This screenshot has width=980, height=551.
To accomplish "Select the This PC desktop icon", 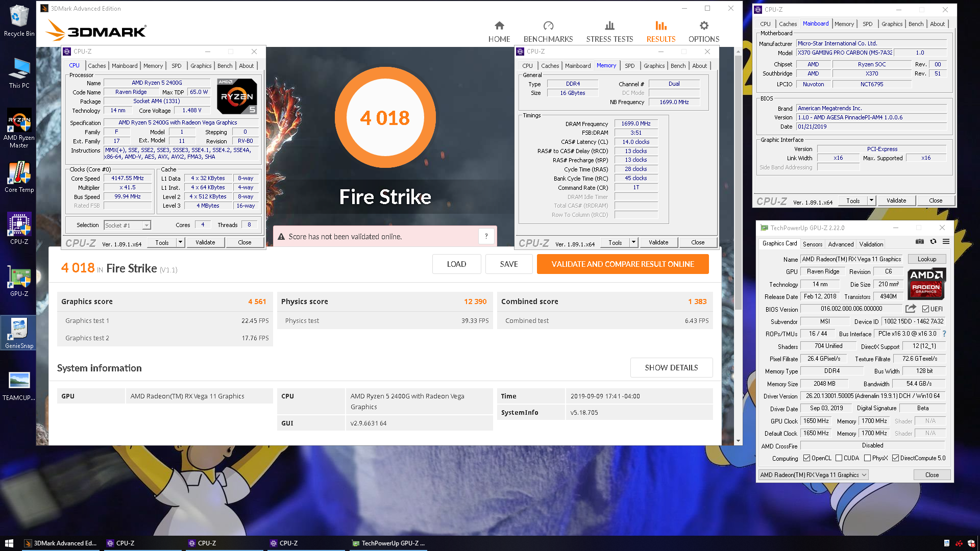I will click(x=19, y=73).
